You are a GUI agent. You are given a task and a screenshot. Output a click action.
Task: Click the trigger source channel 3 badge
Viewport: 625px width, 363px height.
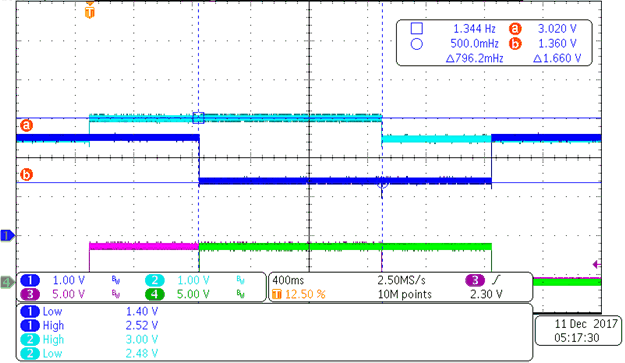[475, 281]
